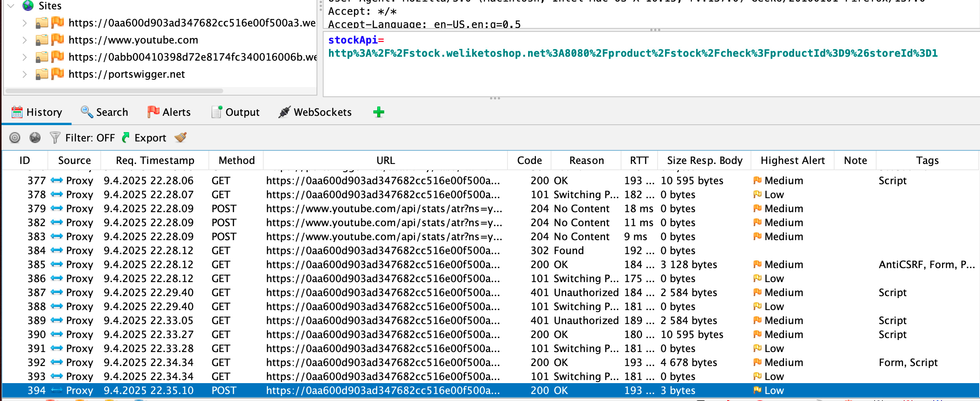The height and width of the screenshot is (401, 980).
Task: Toggle the Filter: OFF history filter
Action: click(x=90, y=138)
